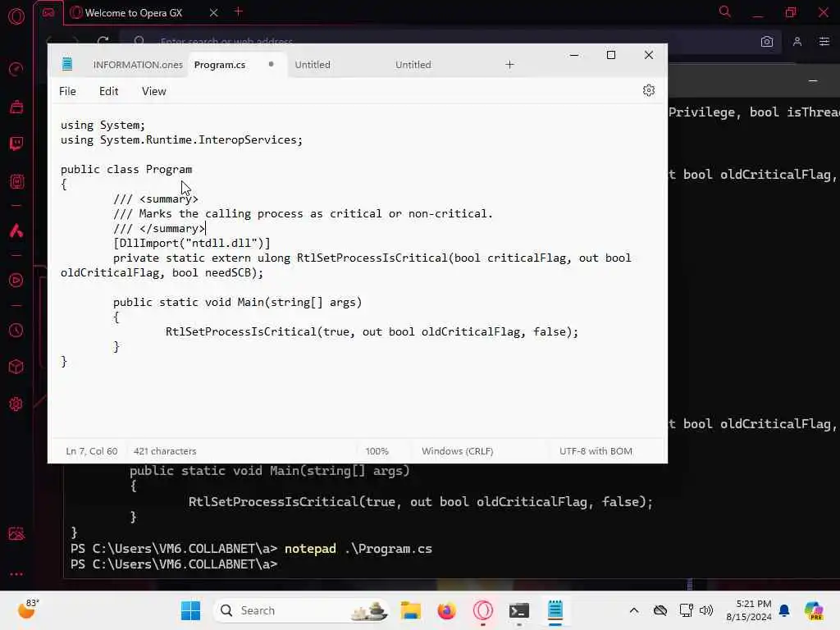
Task: Open Opera profile account icon
Action: 797,41
